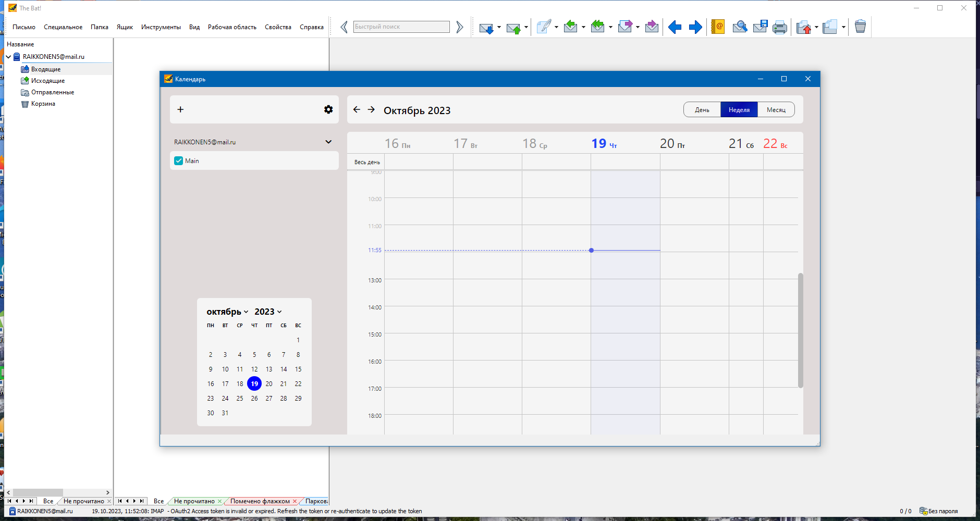Go to next week arrow
The width and height of the screenshot is (980, 521).
coord(371,109)
